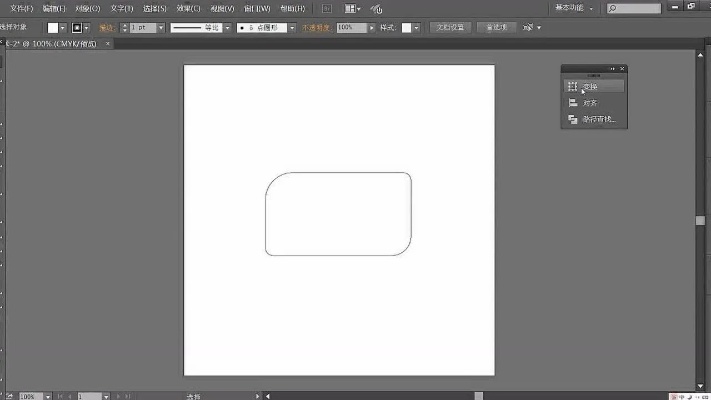
Task: Open the 窗口(W) menu
Action: 257,9
